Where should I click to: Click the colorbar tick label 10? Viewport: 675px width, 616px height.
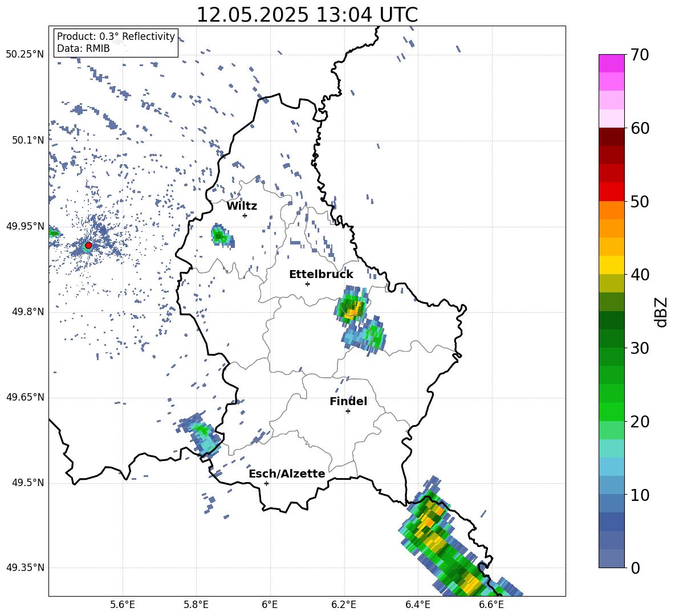tap(640, 495)
